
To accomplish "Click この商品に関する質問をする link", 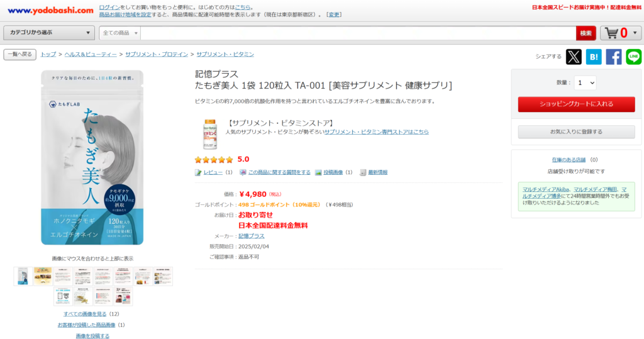I will 279,172.
